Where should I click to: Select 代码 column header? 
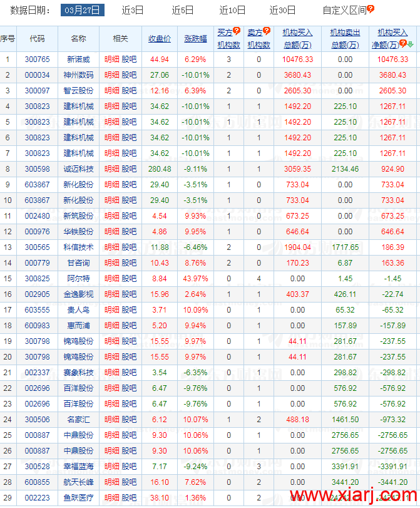click(x=37, y=39)
